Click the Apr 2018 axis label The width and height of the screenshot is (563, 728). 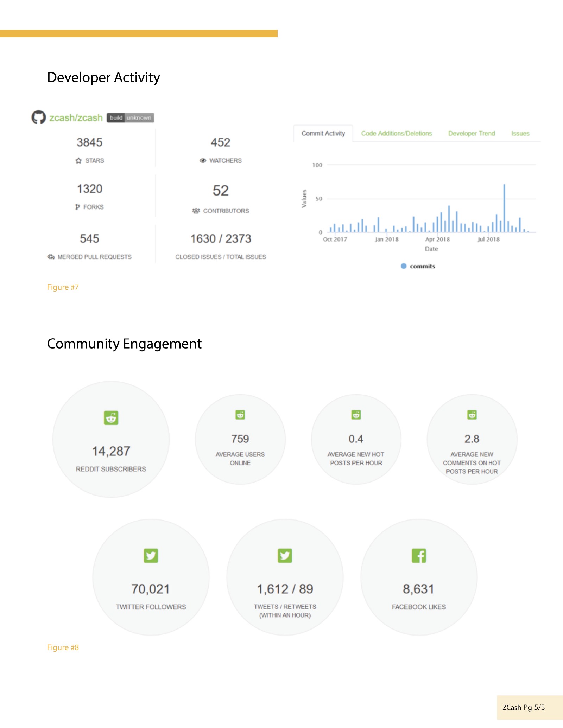coord(438,240)
